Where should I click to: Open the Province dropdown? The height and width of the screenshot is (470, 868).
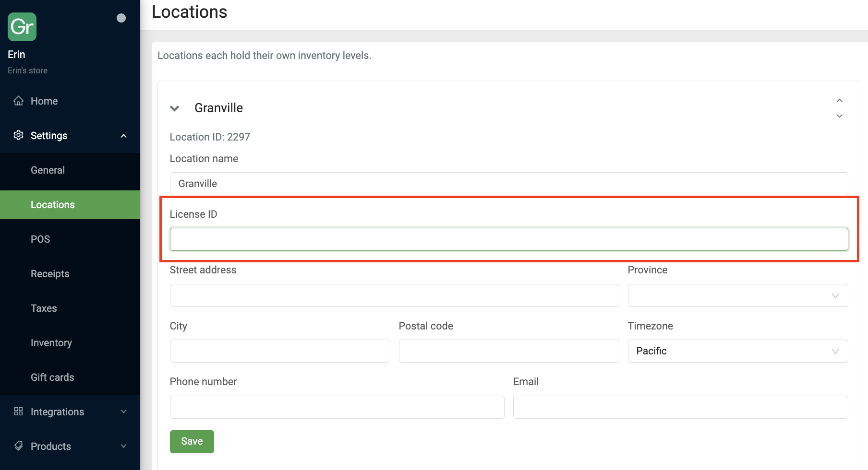[x=737, y=295]
